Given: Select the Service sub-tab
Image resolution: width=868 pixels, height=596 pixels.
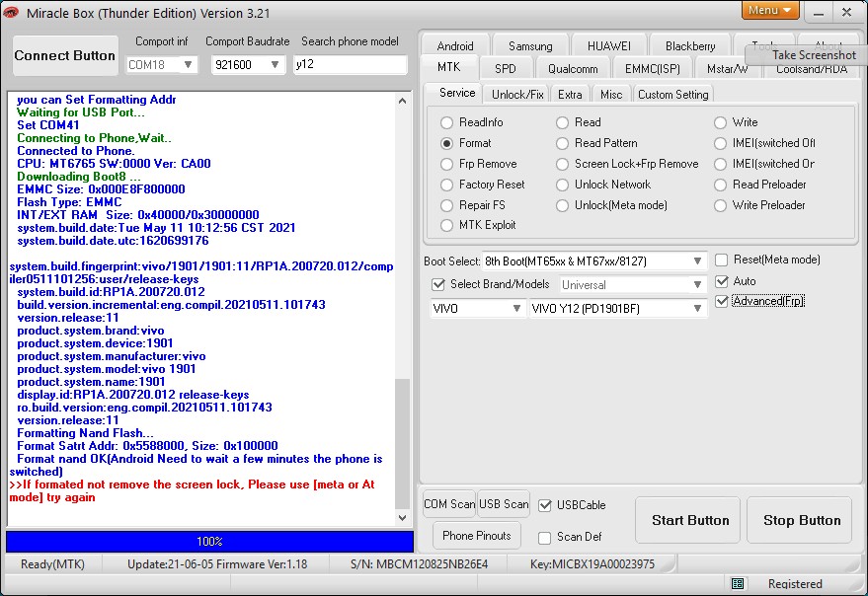Looking at the screenshot, I should (457, 93).
